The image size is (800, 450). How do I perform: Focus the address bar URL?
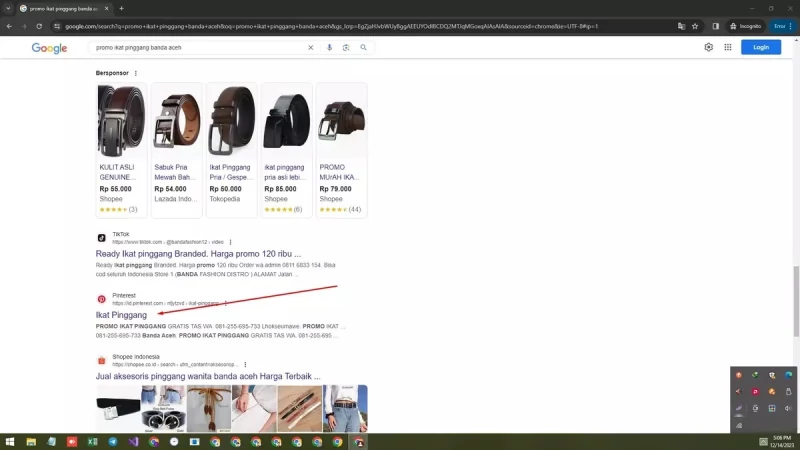(331, 26)
